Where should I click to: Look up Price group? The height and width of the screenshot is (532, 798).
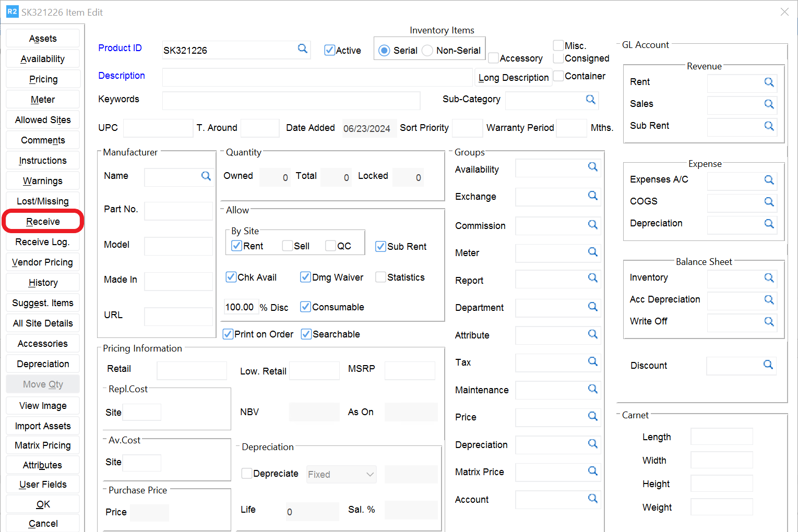click(592, 416)
